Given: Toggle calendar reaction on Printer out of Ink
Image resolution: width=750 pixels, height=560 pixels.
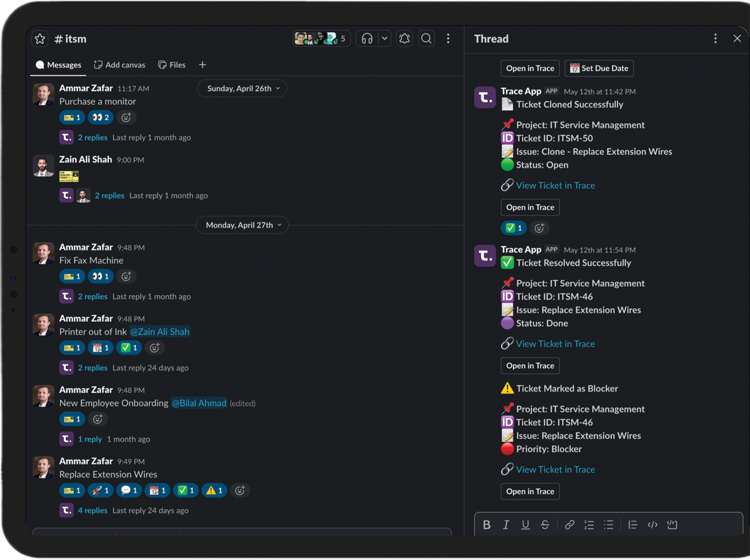Looking at the screenshot, I should [x=100, y=347].
